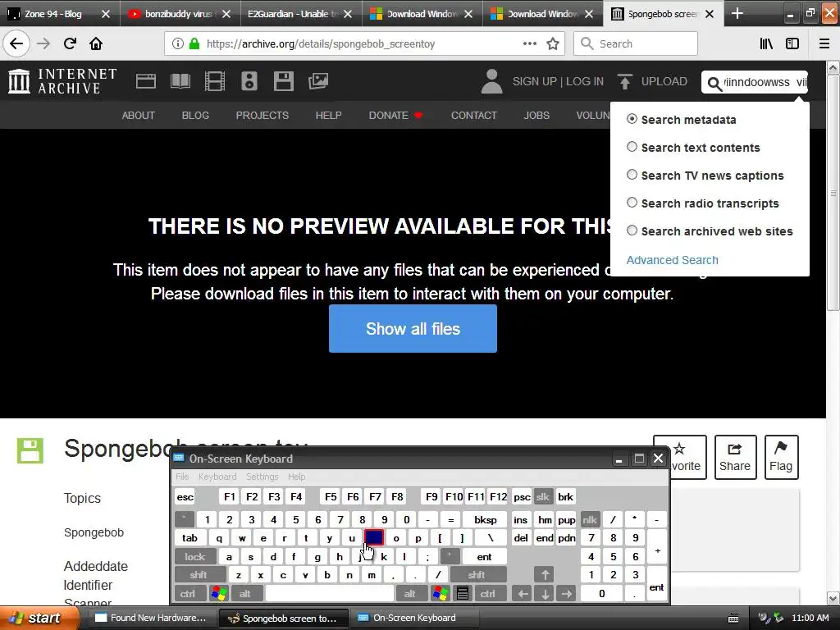
Task: Open the Archive images icon
Action: (x=318, y=81)
